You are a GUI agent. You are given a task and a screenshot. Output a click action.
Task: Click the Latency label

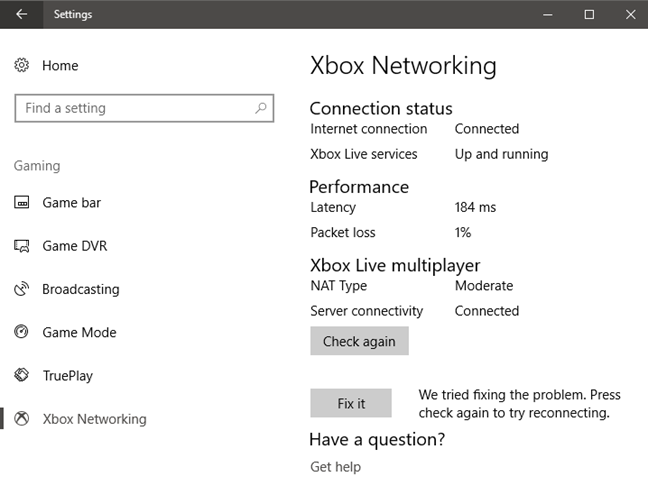tap(333, 207)
